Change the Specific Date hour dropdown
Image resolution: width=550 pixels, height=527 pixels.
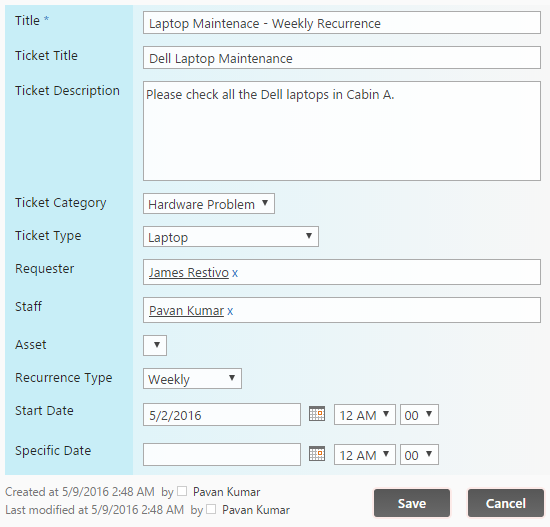click(365, 455)
